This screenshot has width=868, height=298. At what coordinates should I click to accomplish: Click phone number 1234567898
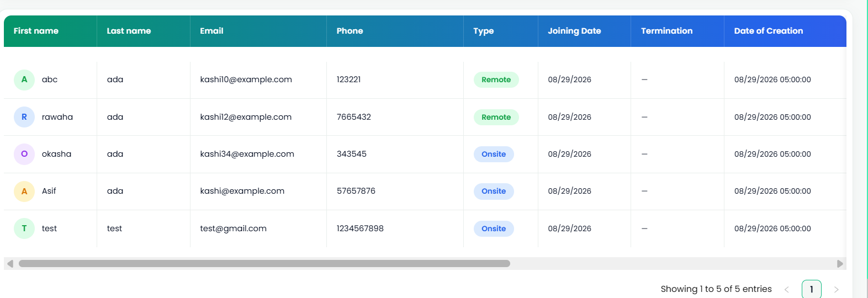[360, 228]
